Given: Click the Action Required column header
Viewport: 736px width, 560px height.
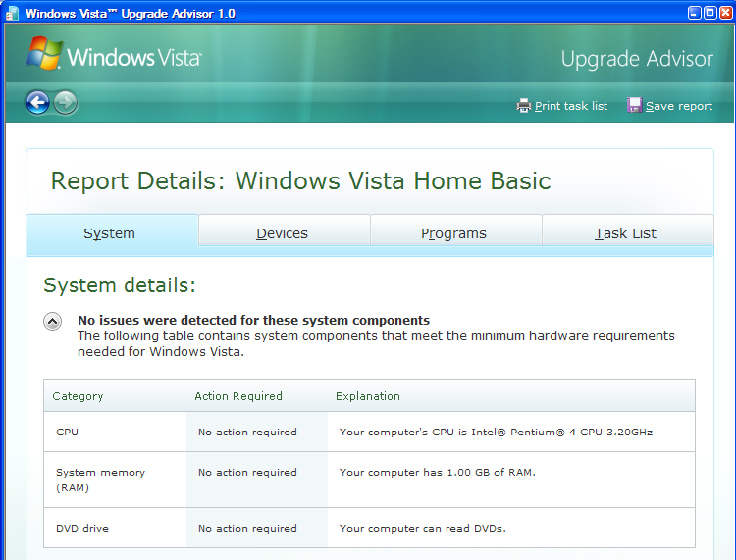Looking at the screenshot, I should (238, 396).
